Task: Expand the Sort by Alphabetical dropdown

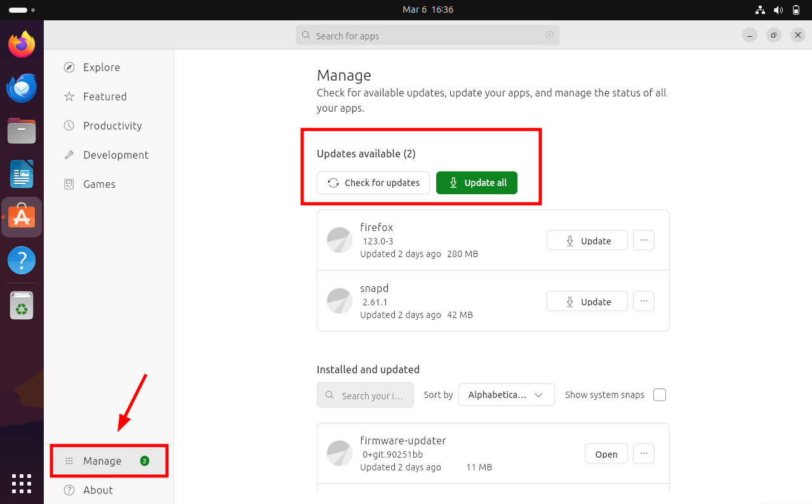Action: point(506,395)
